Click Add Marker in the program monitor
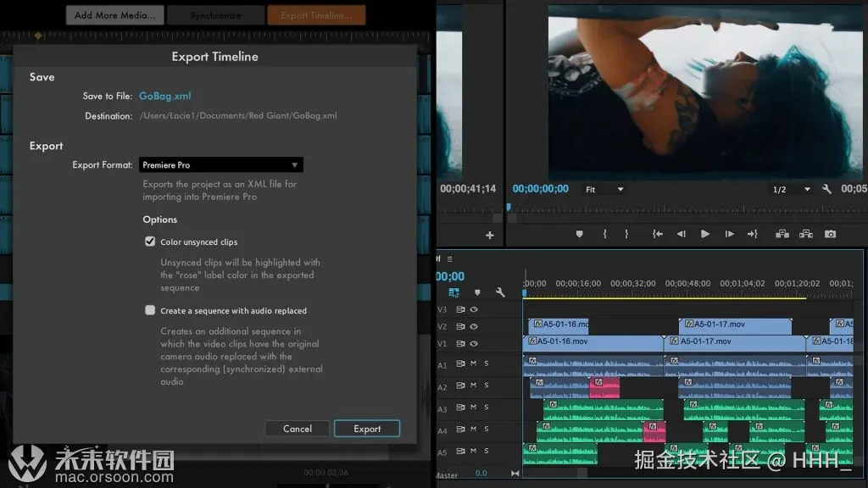 [579, 234]
